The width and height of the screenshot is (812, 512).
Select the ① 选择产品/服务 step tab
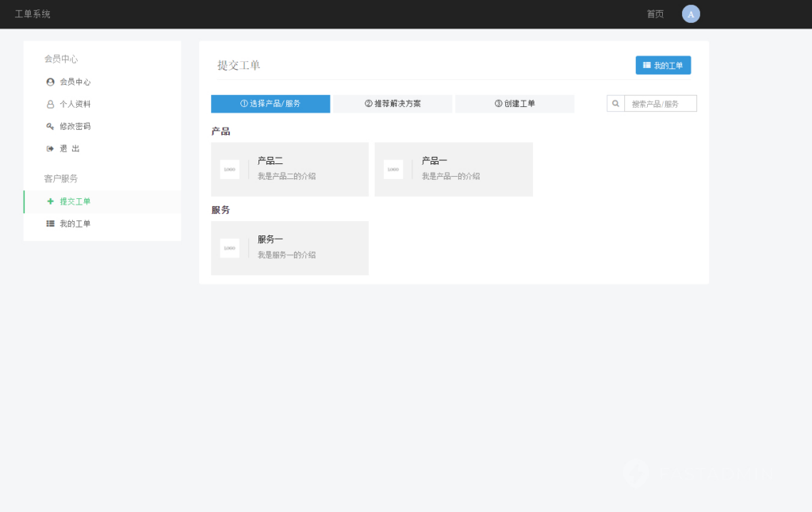coord(270,104)
